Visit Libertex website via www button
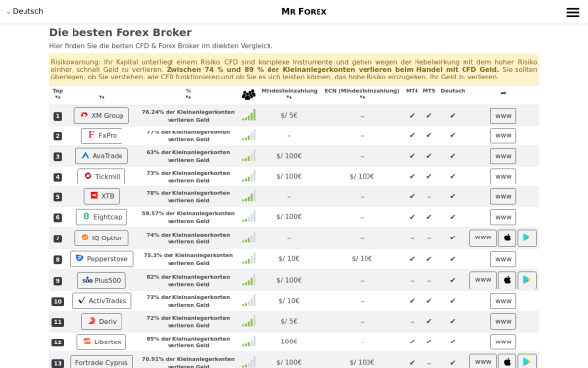The height and width of the screenshot is (368, 588). [503, 342]
